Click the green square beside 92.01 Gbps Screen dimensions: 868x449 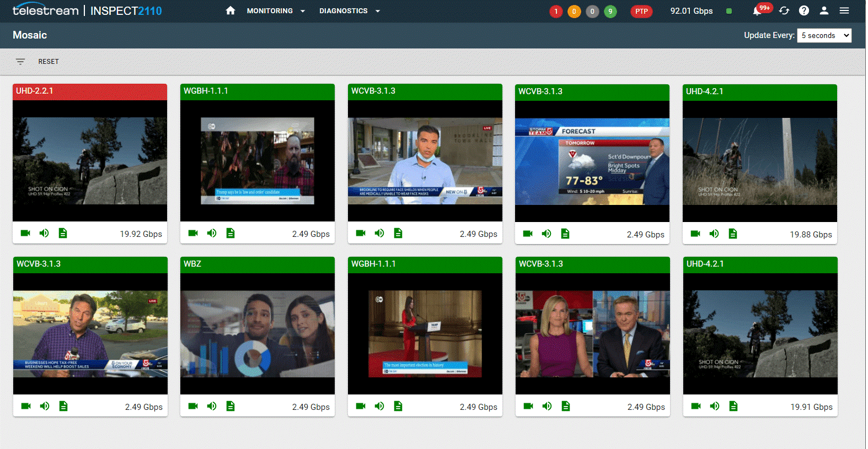[x=729, y=11]
